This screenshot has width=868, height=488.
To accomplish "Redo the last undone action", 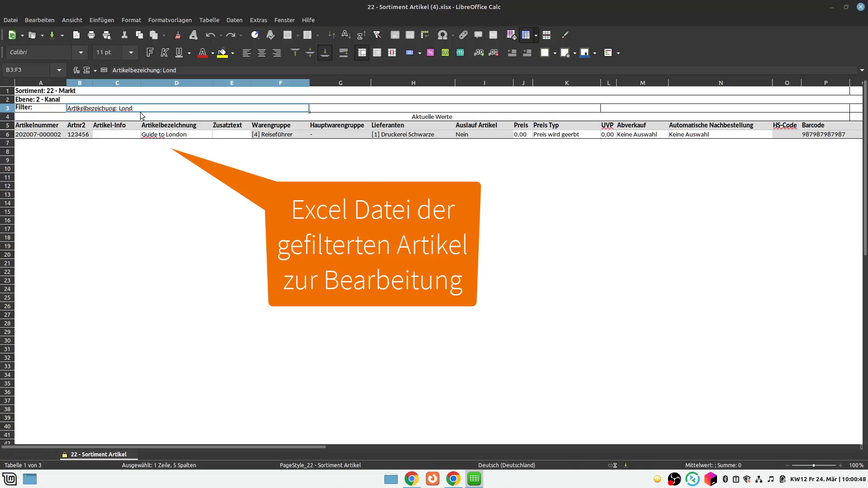I will pos(231,35).
